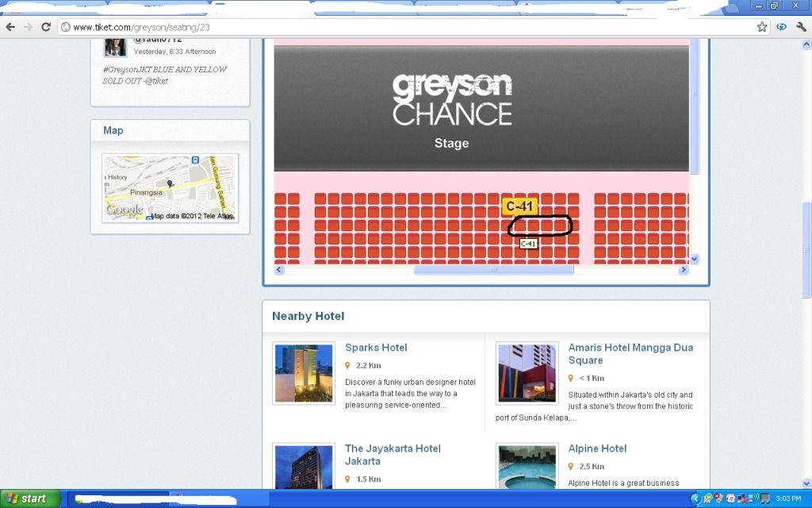812x508 pixels.
Task: Click the two-computers network tray icon
Action: (x=741, y=498)
